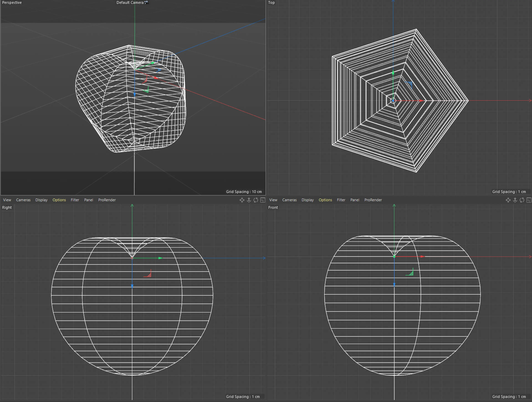Click the zoom camera icon in Right view toolbar

point(249,200)
